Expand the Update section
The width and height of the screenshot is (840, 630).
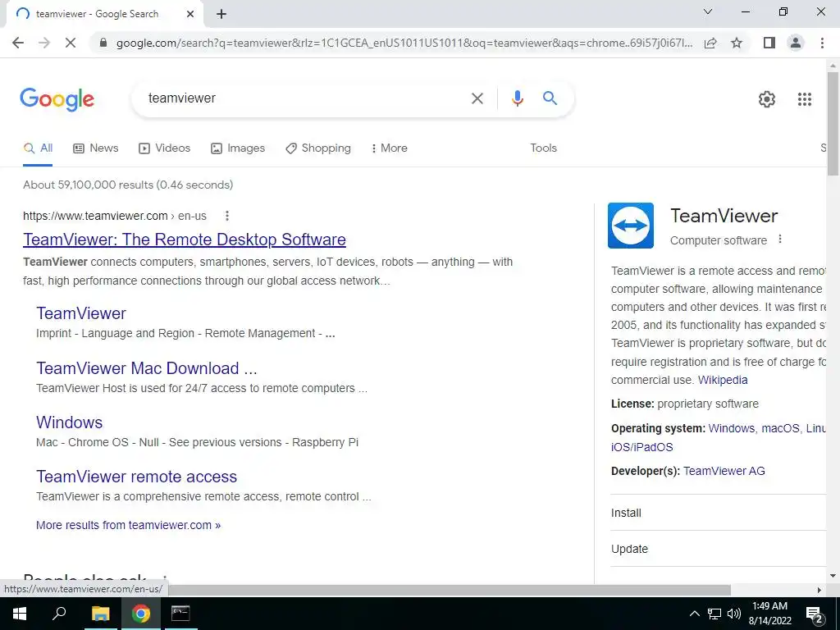719,549
